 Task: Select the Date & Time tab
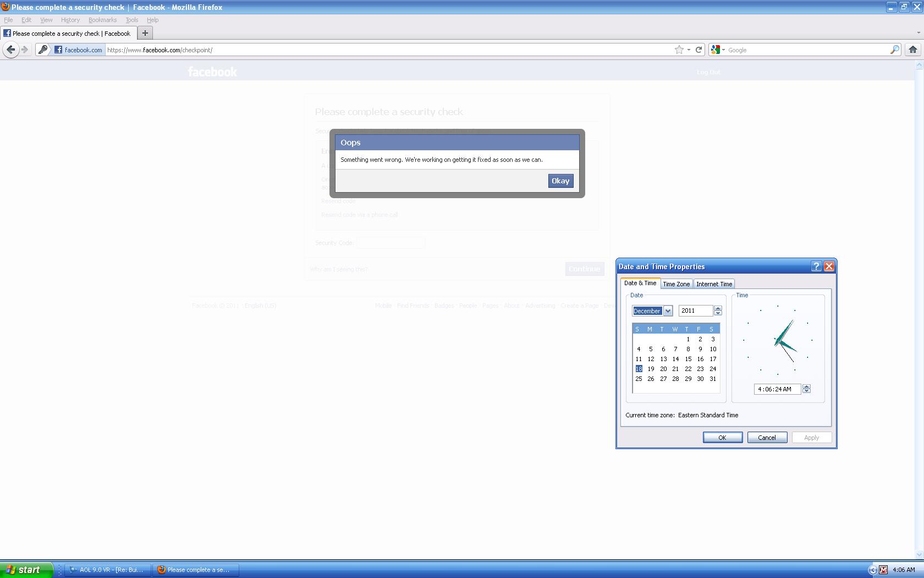pos(640,283)
